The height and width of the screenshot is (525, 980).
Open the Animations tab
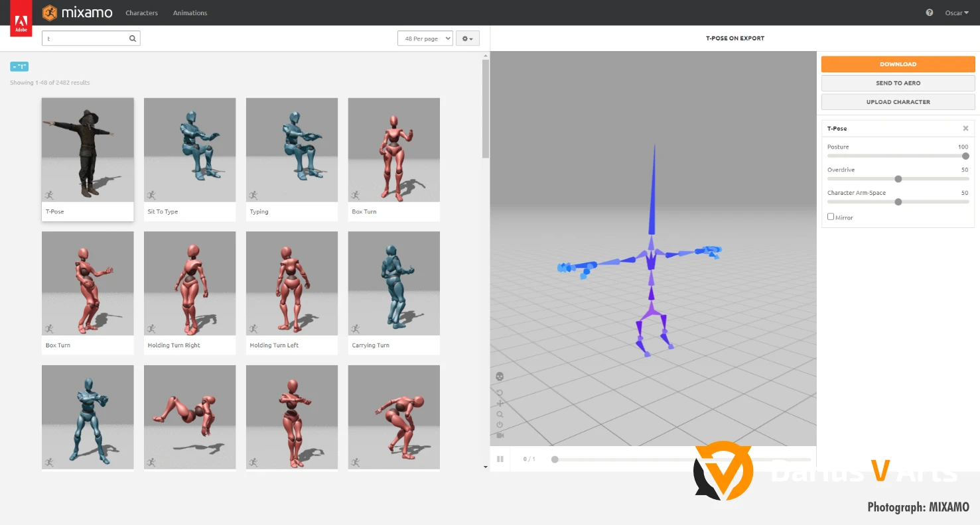pyautogui.click(x=190, y=13)
